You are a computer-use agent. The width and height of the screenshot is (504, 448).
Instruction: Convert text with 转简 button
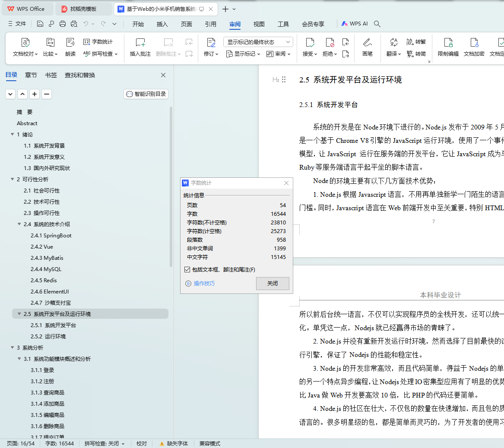pyautogui.click(x=416, y=54)
